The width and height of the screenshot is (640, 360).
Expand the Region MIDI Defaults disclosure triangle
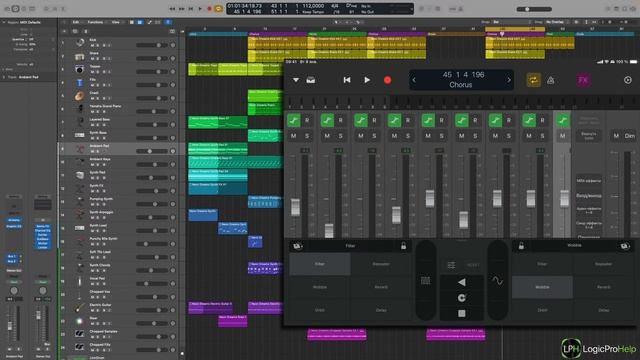point(4,22)
